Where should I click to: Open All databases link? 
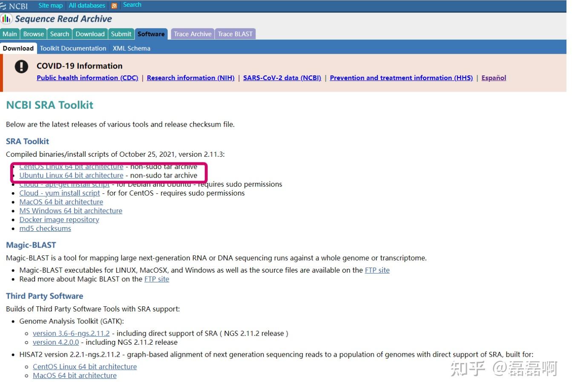point(87,6)
